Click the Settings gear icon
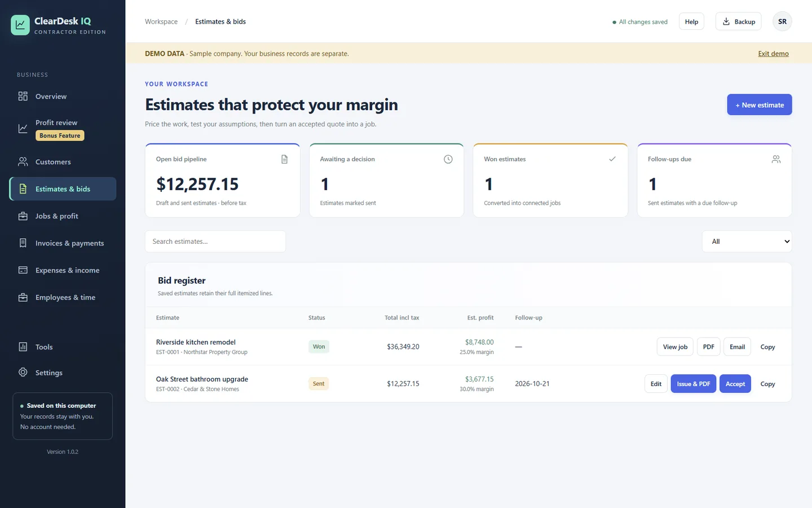Viewport: 812px width, 508px height. click(23, 373)
